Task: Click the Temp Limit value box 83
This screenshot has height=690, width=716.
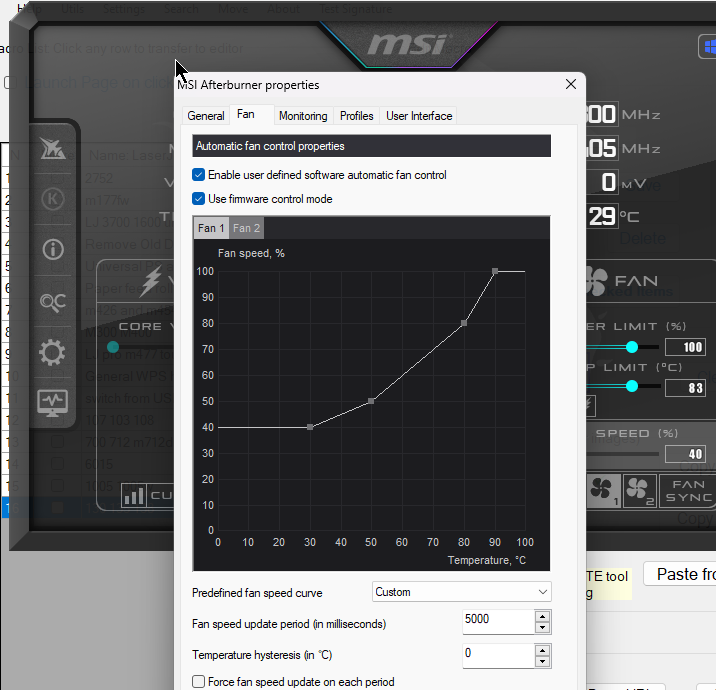Action: [x=685, y=388]
